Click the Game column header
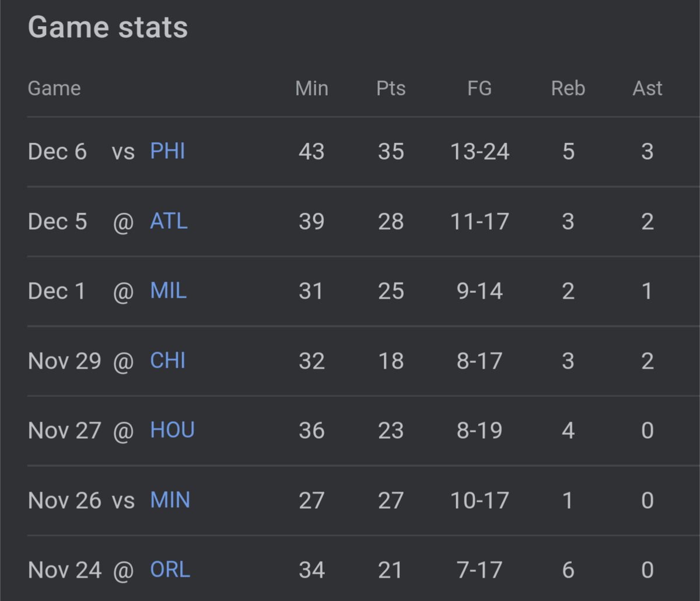This screenshot has width=700, height=601. [54, 88]
